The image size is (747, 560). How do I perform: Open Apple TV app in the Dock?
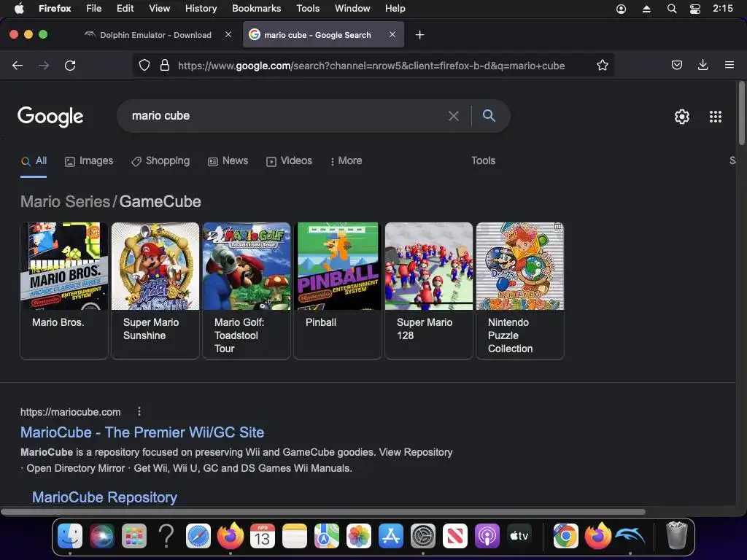[x=519, y=536]
